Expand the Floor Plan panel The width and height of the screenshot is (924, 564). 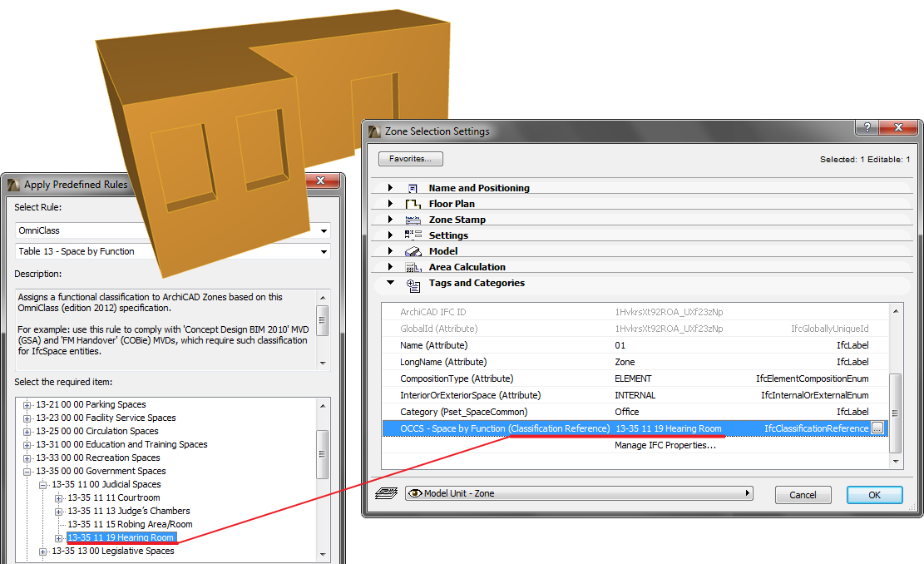(x=390, y=203)
